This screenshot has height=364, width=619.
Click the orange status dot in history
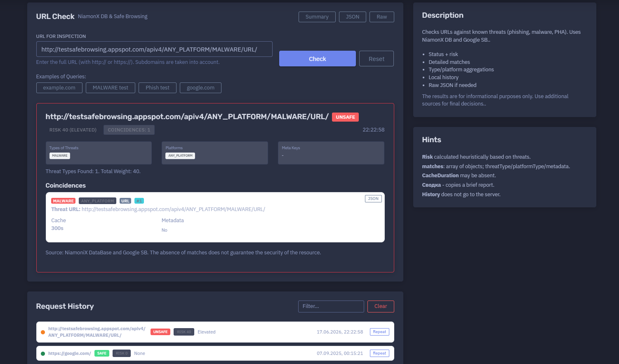click(x=43, y=332)
